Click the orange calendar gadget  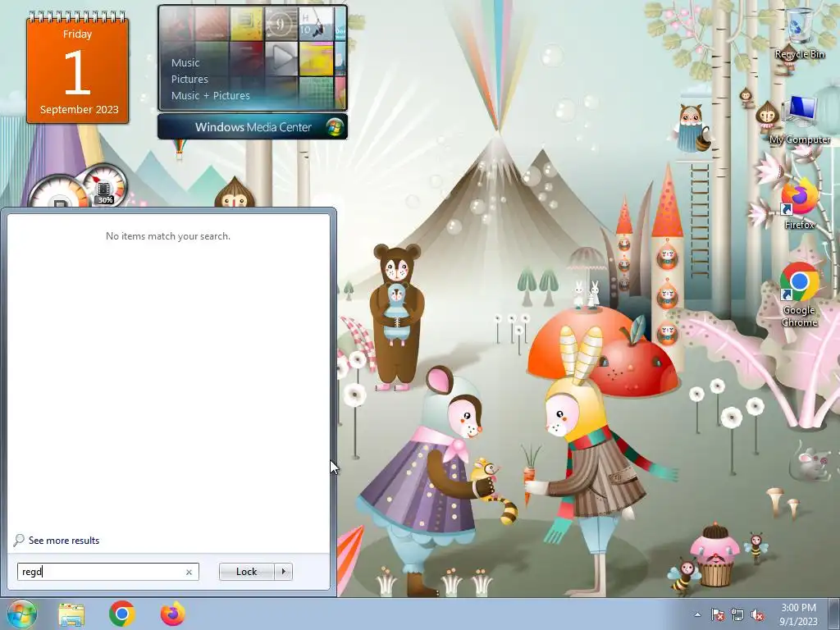tap(78, 70)
